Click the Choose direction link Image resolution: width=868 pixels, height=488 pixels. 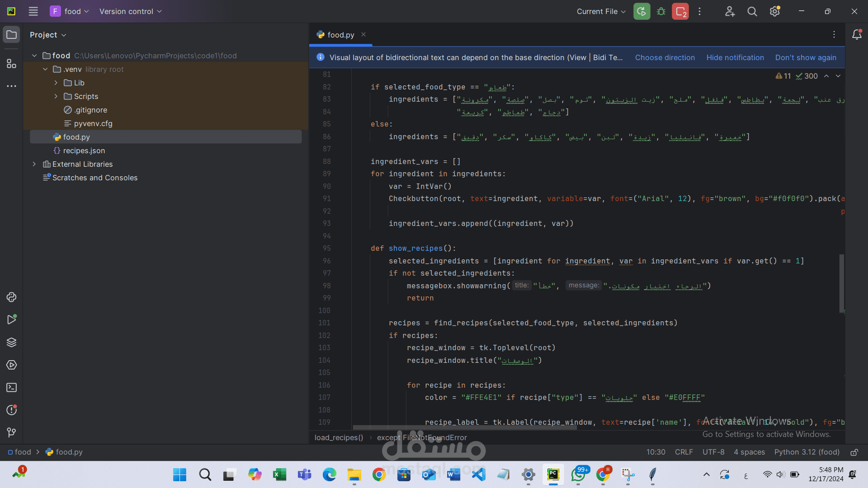coord(665,57)
